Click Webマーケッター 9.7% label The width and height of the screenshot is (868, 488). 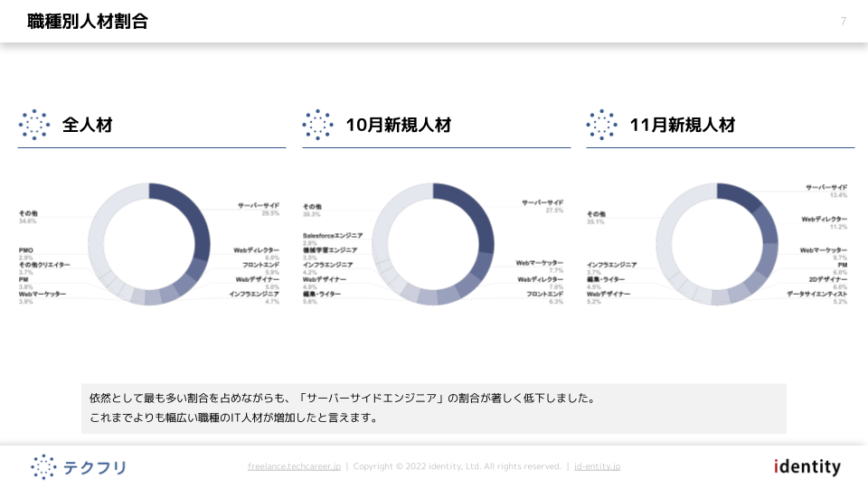pos(824,254)
